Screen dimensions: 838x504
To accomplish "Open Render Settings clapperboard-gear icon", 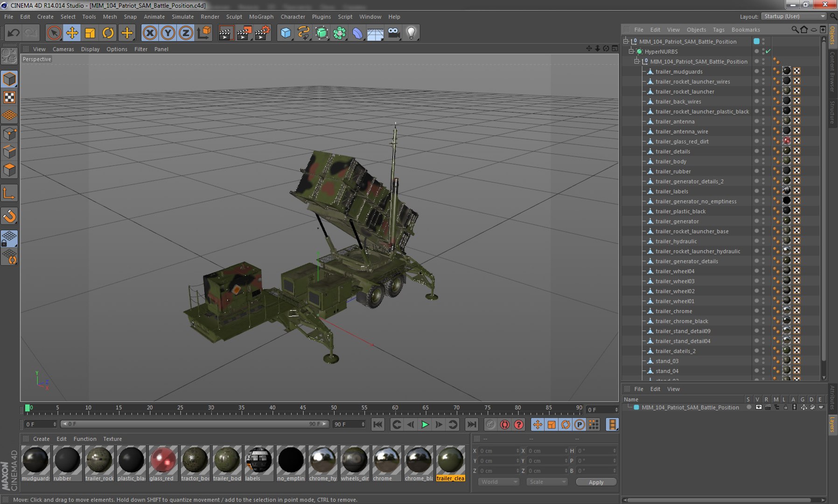I will tap(263, 33).
